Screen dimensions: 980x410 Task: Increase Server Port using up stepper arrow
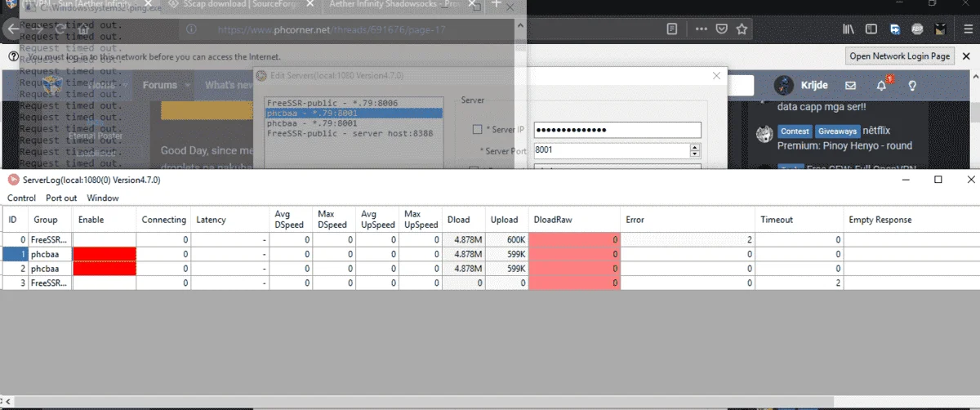click(x=695, y=147)
